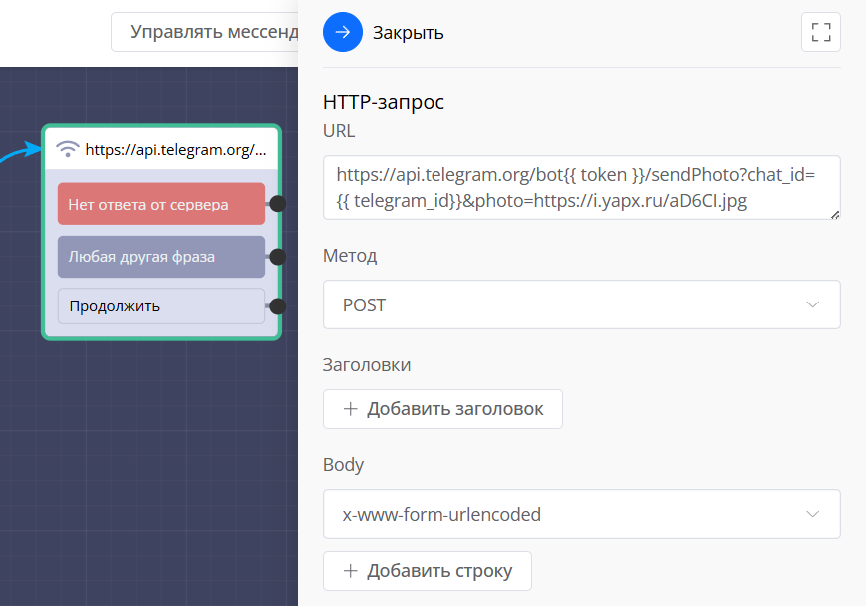Click the blue arrow close icon

coord(343,32)
